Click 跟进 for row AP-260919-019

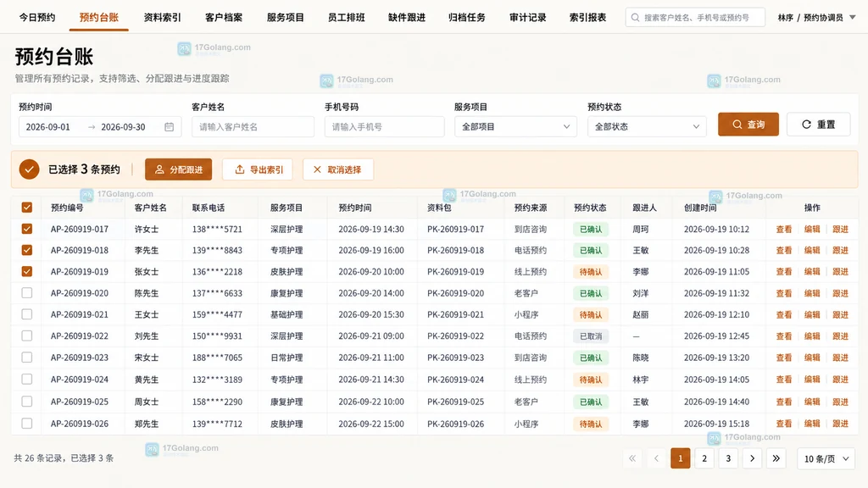840,272
